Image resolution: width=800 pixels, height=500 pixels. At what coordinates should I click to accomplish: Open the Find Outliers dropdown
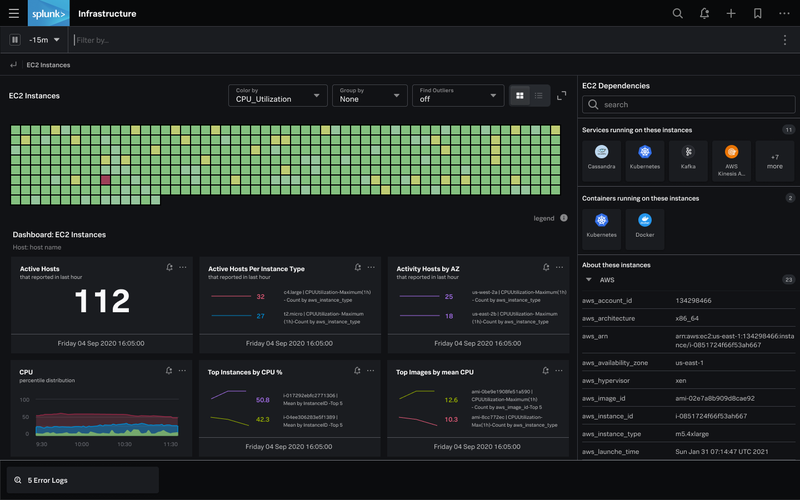(458, 95)
